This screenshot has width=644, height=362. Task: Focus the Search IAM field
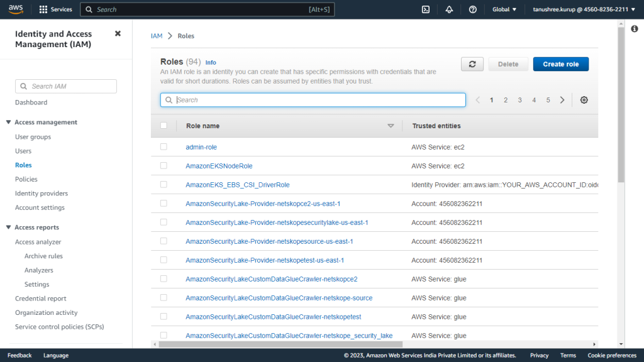[x=65, y=86]
